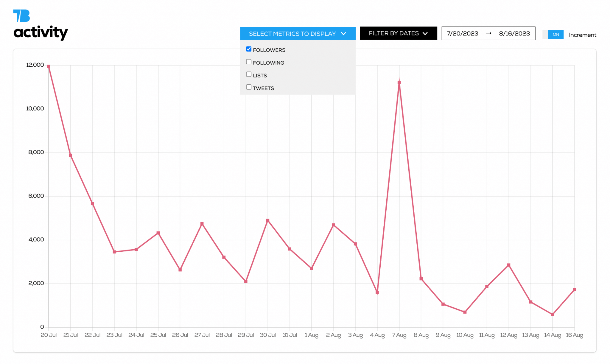The image size is (610, 364).
Task: Enable the Following metric checkbox
Action: click(249, 62)
